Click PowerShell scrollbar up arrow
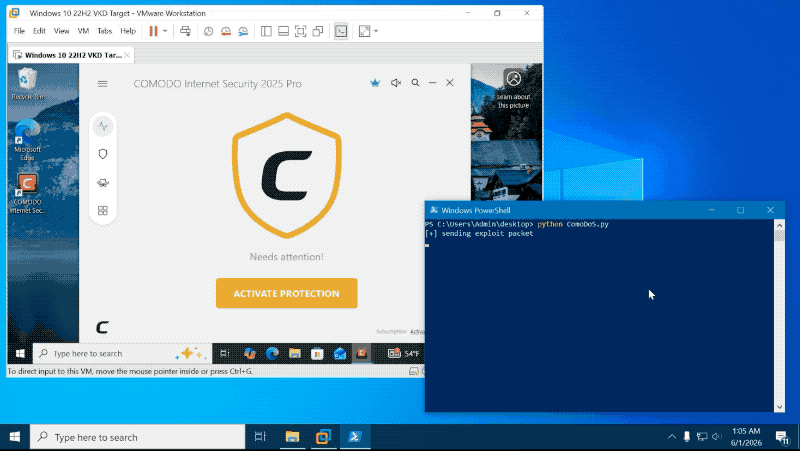 click(779, 225)
